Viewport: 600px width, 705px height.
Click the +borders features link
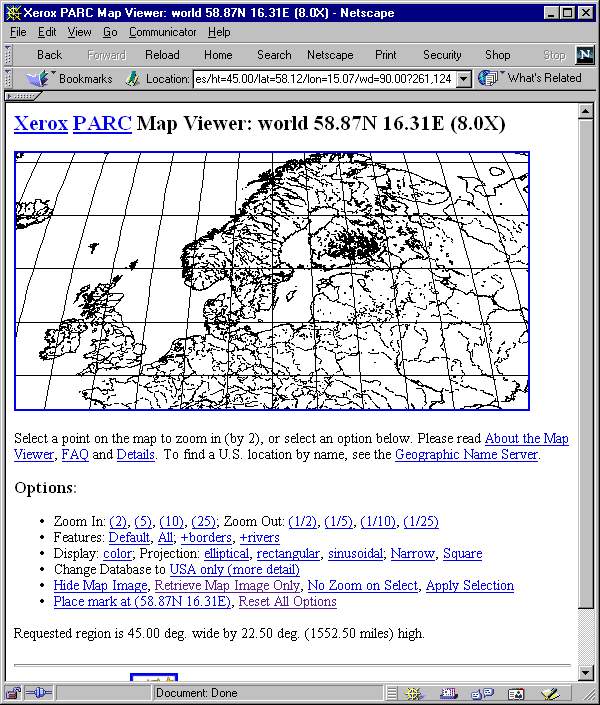206,537
